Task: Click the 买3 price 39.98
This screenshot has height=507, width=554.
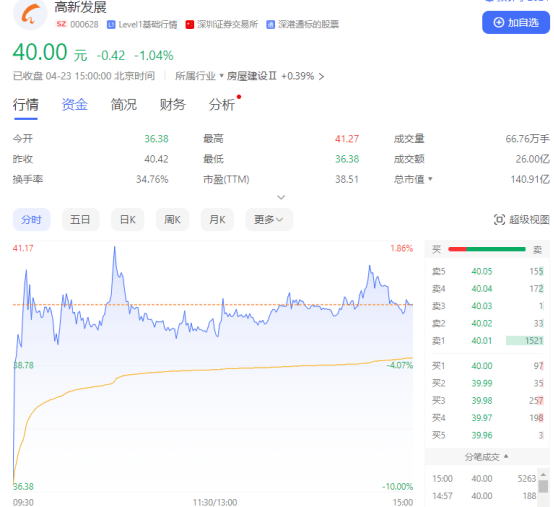Action: (x=482, y=401)
